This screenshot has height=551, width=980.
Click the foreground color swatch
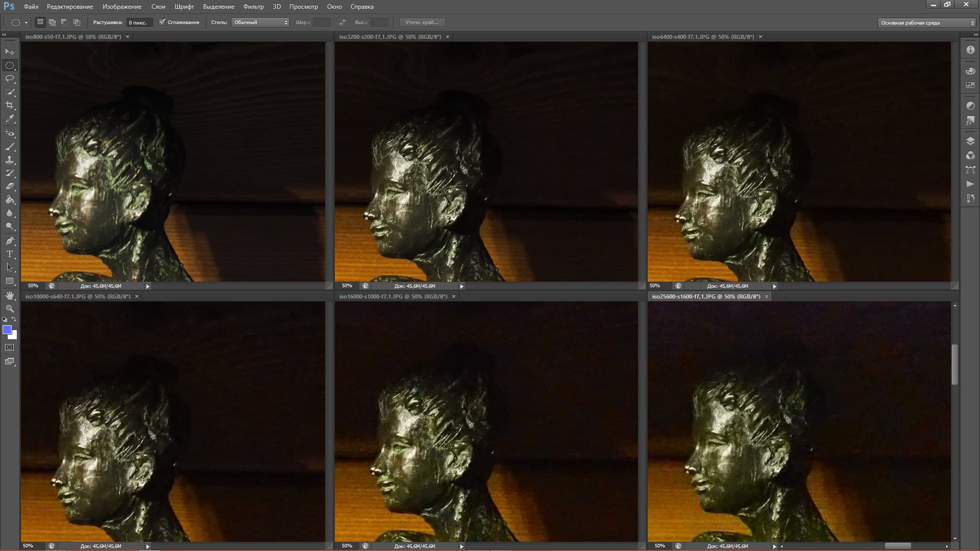point(7,330)
